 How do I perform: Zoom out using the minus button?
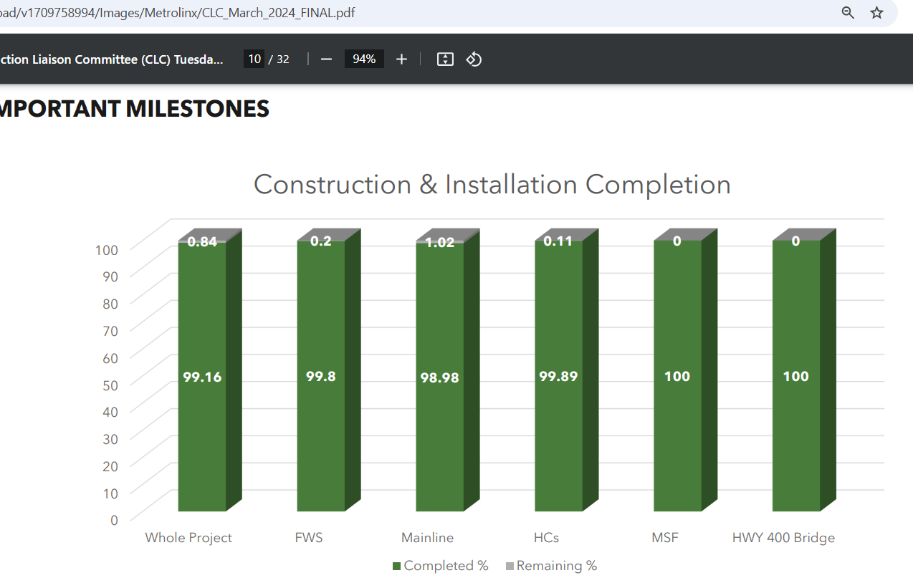326,59
